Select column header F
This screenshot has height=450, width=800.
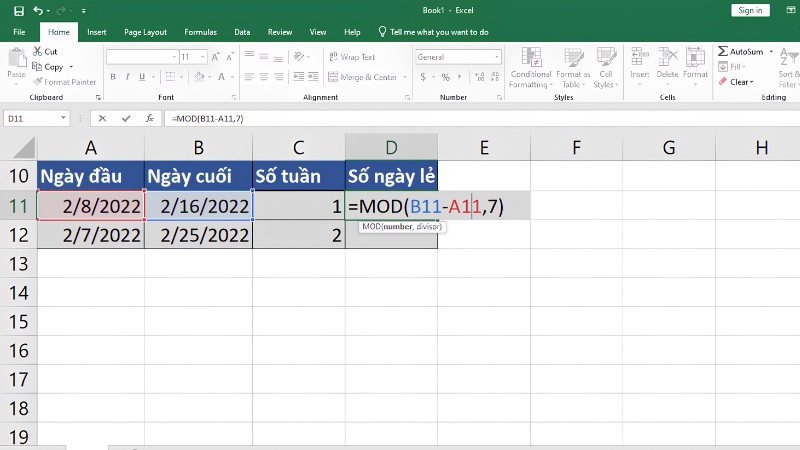(577, 147)
